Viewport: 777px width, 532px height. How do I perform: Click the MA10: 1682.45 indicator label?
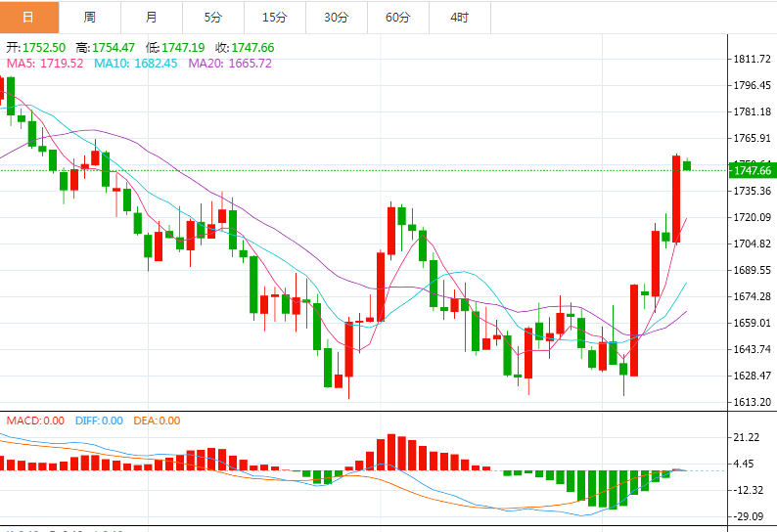tap(135, 64)
